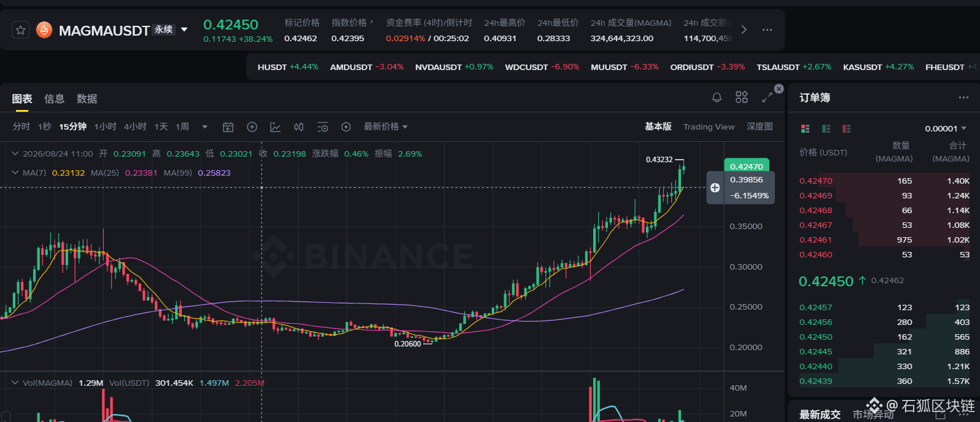Open the go-to-date calendar icon

pos(228,127)
